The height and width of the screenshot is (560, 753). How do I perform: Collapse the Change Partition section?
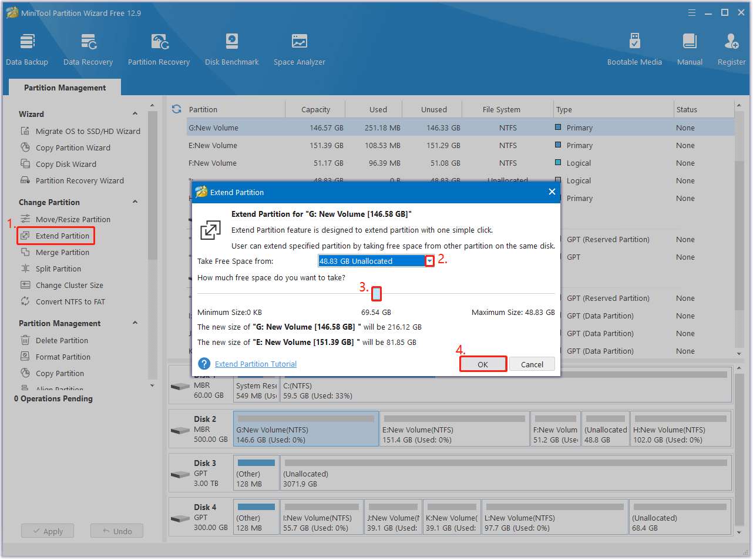coord(135,202)
